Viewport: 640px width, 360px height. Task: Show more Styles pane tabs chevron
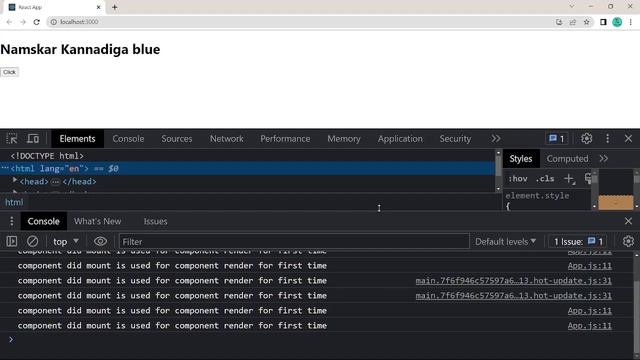click(x=604, y=159)
